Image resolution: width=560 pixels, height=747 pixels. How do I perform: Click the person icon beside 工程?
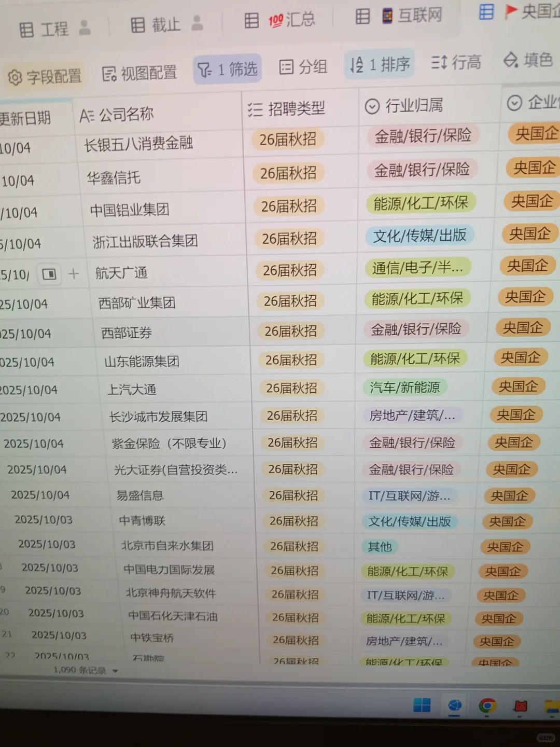coord(85,27)
